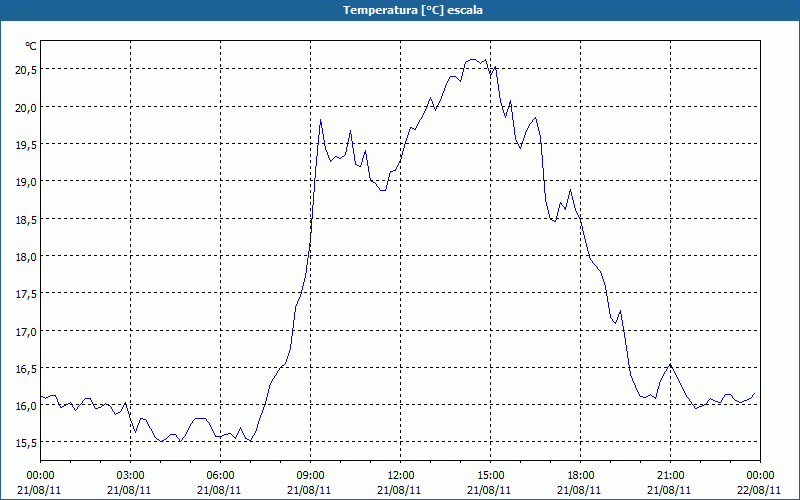Click the °C unit label on the axis
This screenshot has width=800, height=500.
[31, 46]
